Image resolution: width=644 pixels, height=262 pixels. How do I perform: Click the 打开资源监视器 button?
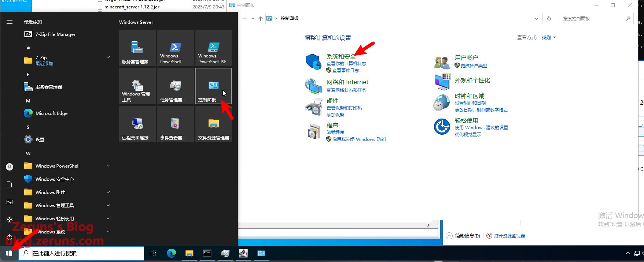click(509, 236)
